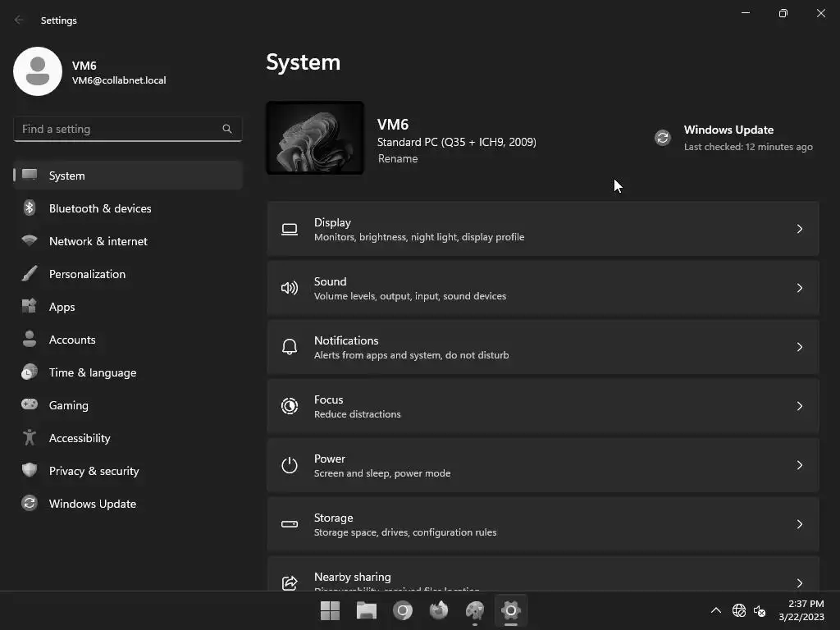
Task: Expand the Display settings chevron
Action: coord(799,229)
